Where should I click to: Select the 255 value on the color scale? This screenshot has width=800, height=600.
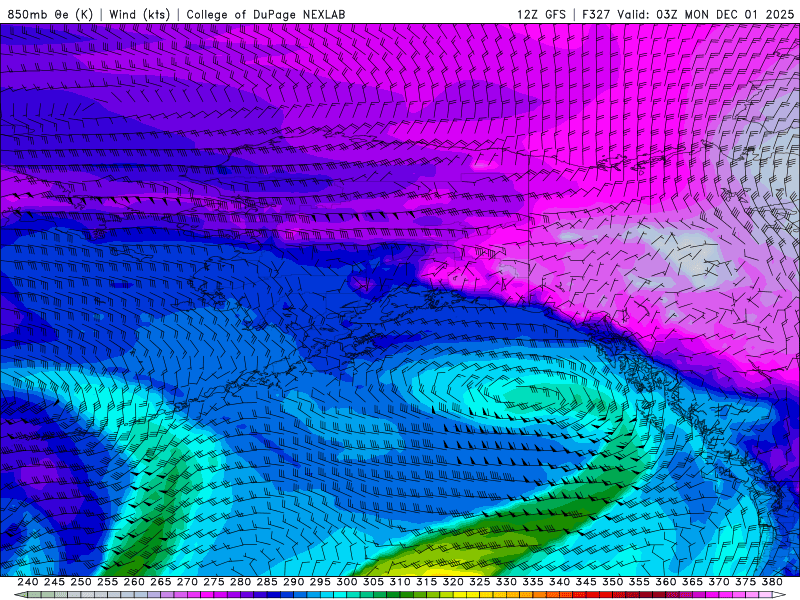(x=107, y=582)
